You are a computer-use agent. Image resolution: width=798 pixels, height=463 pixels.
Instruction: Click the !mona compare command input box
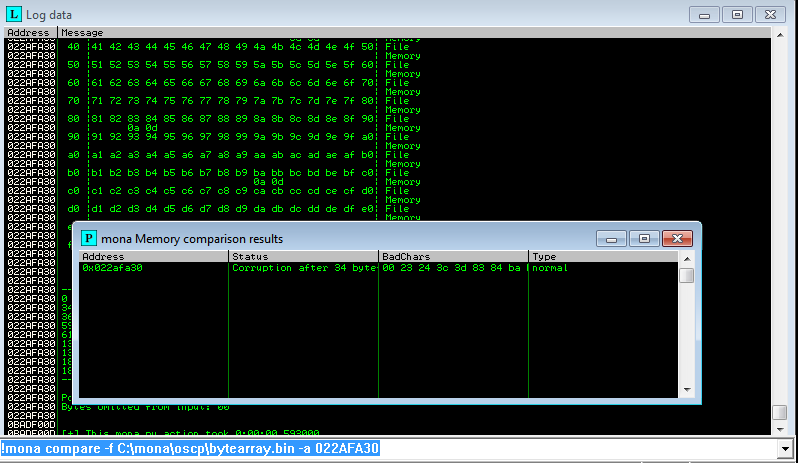[x=389, y=449]
